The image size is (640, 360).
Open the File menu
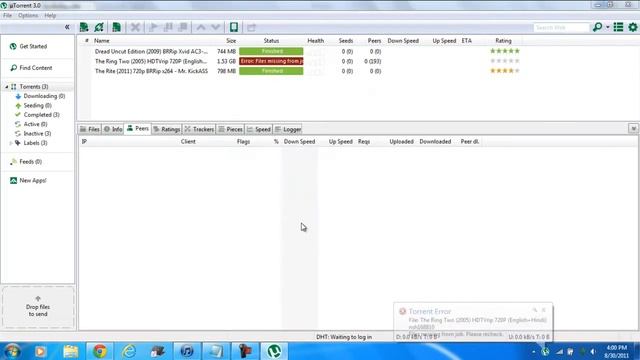point(7,16)
